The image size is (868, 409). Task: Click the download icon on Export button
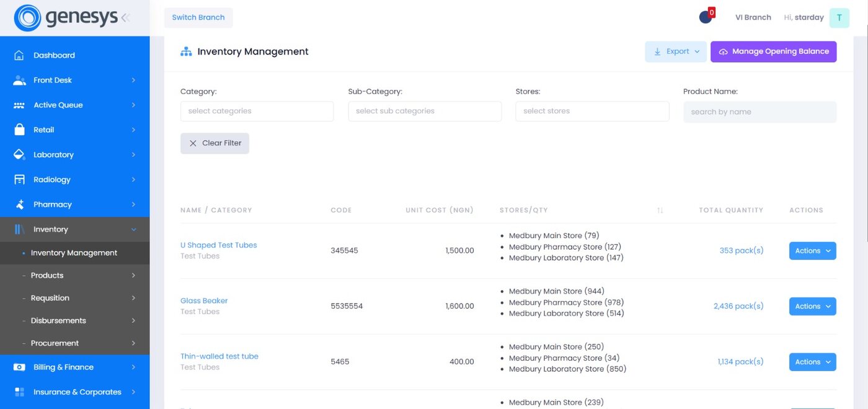pyautogui.click(x=658, y=51)
